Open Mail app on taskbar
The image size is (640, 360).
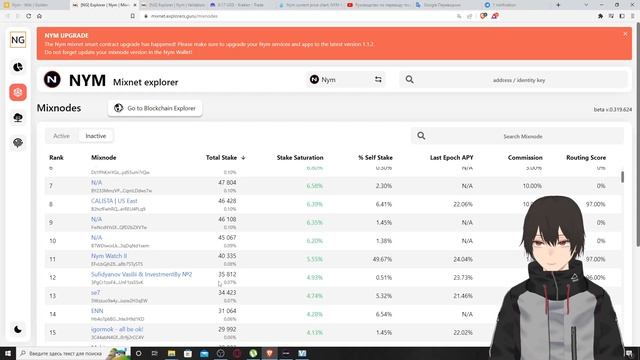(x=204, y=353)
